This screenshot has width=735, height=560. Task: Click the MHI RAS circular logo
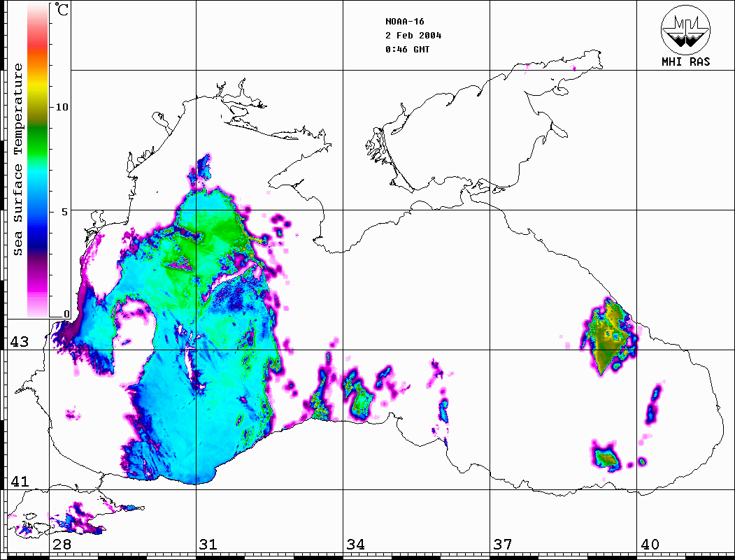pos(686,29)
